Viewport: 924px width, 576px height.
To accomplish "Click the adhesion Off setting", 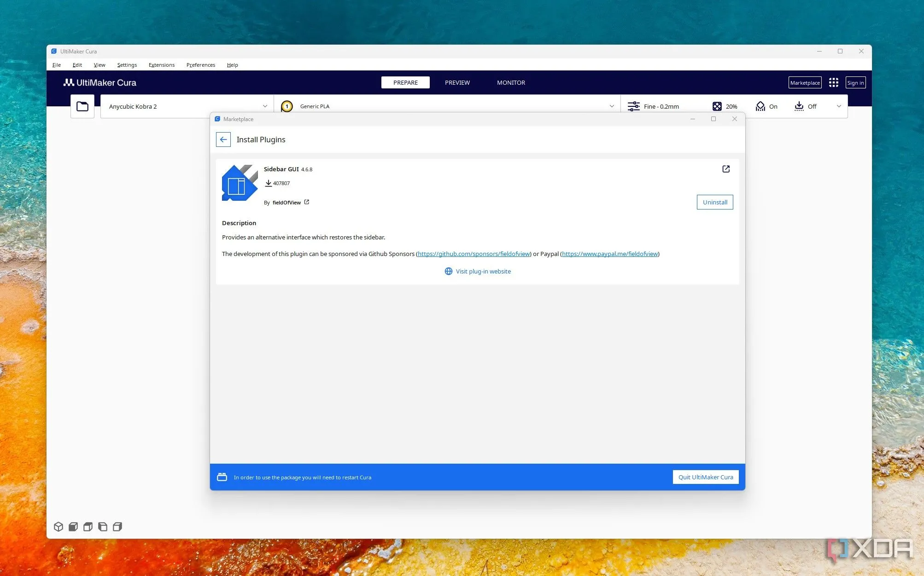I will pyautogui.click(x=805, y=106).
